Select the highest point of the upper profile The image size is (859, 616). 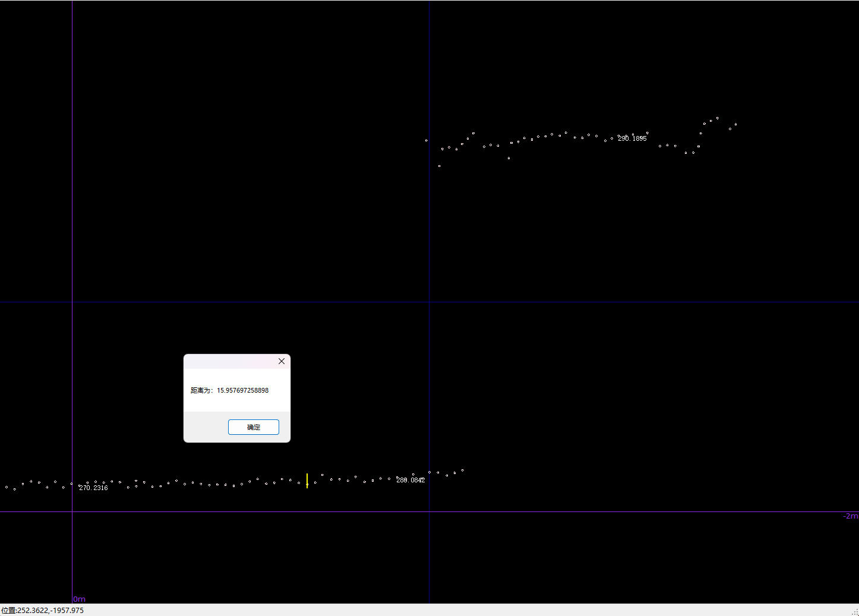717,118
